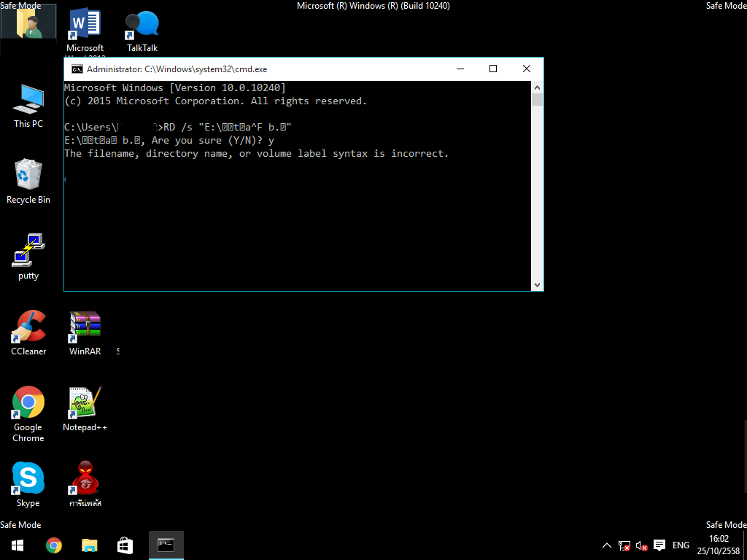
Task: Launch WinRAR from the desktop
Action: tap(85, 328)
